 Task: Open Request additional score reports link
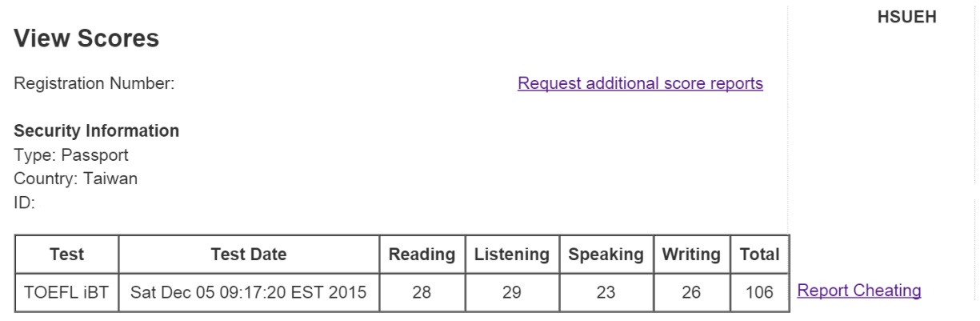(640, 83)
